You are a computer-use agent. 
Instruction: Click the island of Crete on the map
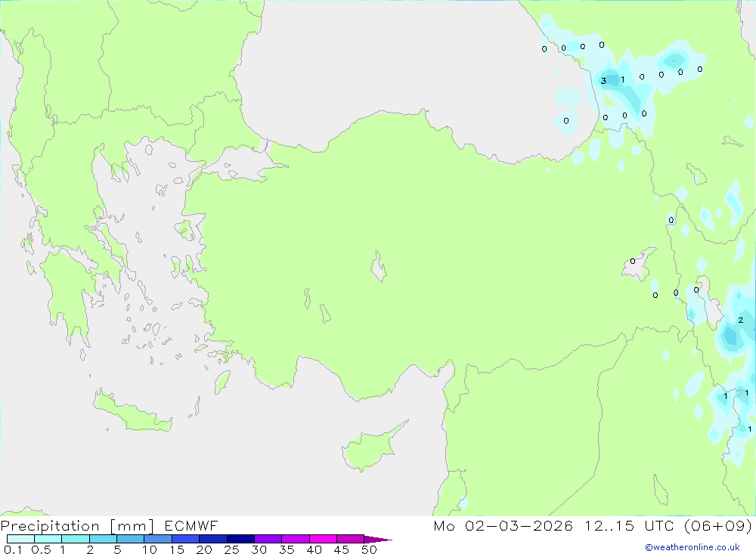(133, 410)
